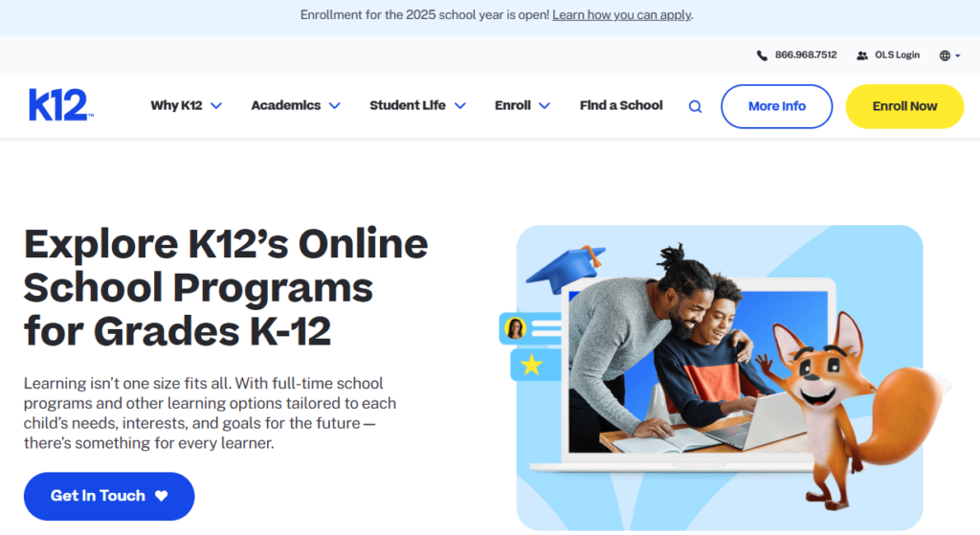This screenshot has width=980, height=535.
Task: Follow the Learn how you can apply link
Action: [x=621, y=15]
